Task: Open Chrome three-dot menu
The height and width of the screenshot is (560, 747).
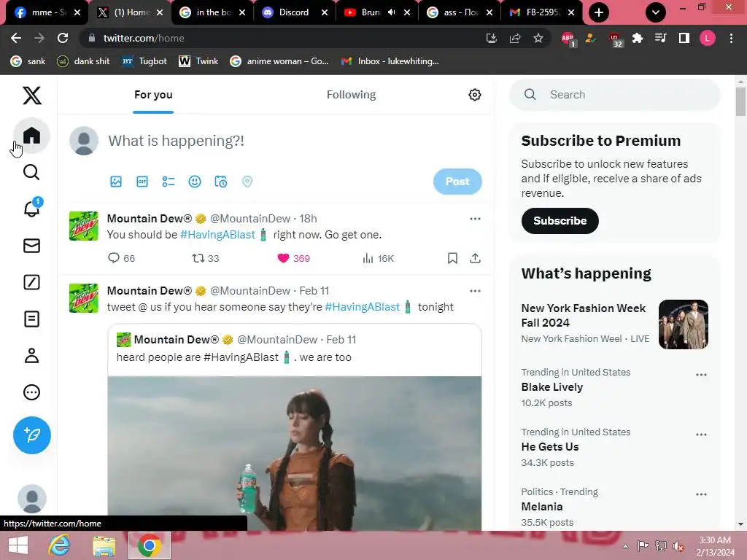Action: pos(731,38)
